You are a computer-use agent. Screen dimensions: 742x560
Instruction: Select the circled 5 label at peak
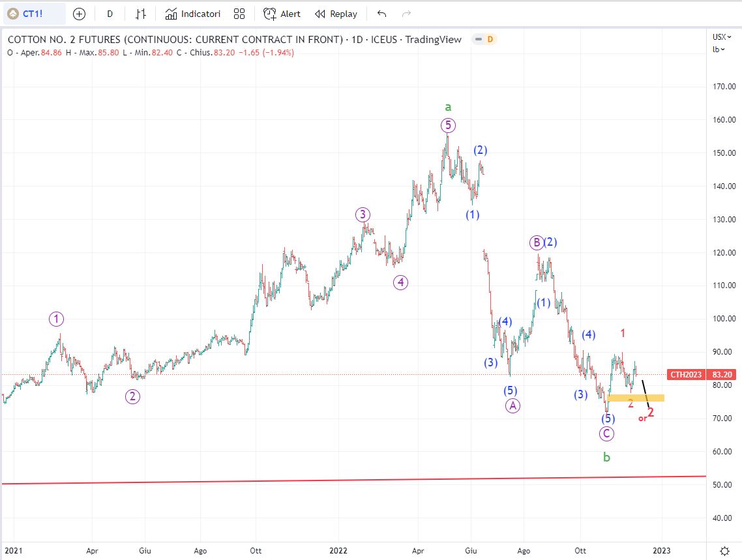pos(448,125)
